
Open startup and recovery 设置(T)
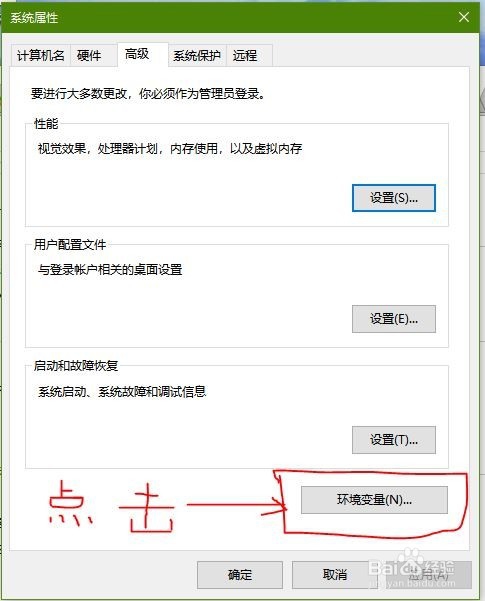[x=394, y=440]
